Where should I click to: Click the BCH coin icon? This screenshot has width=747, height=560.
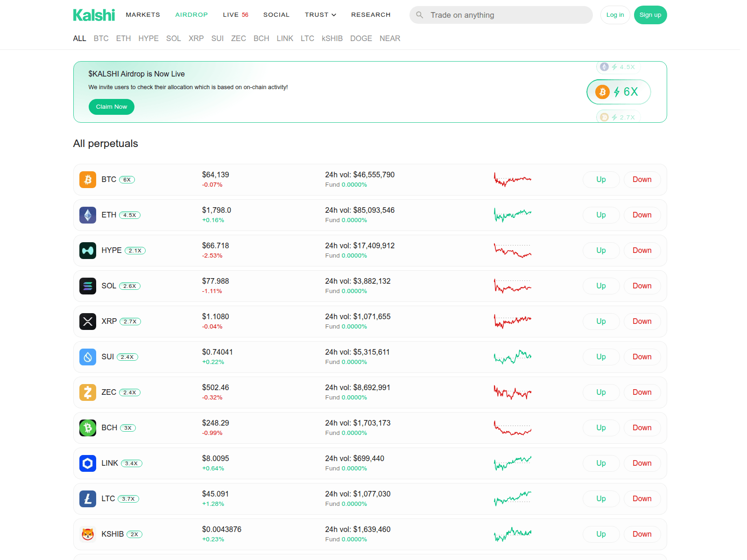[x=88, y=428]
